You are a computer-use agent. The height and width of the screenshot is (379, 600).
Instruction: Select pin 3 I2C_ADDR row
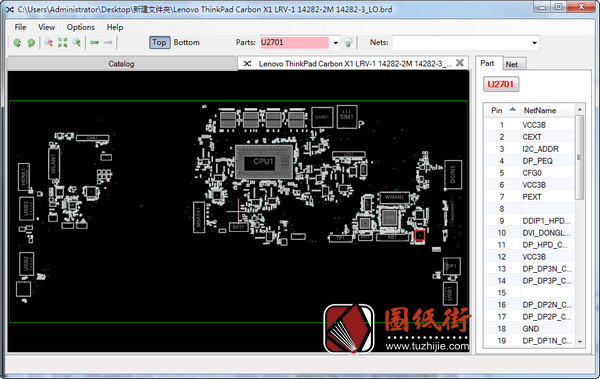[x=530, y=149]
